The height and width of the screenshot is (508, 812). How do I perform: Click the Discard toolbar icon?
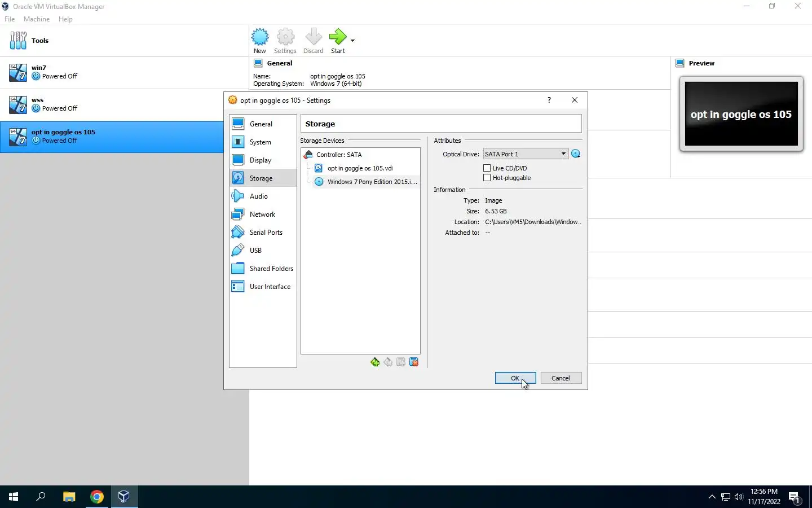(313, 41)
